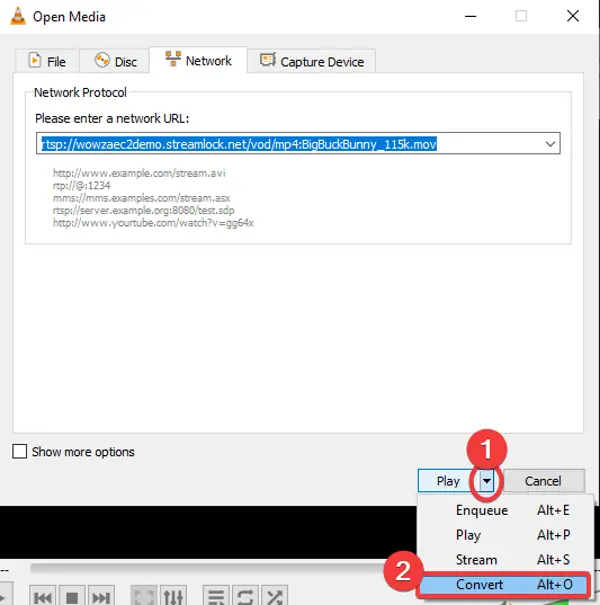Click the Cancel button

click(x=543, y=481)
